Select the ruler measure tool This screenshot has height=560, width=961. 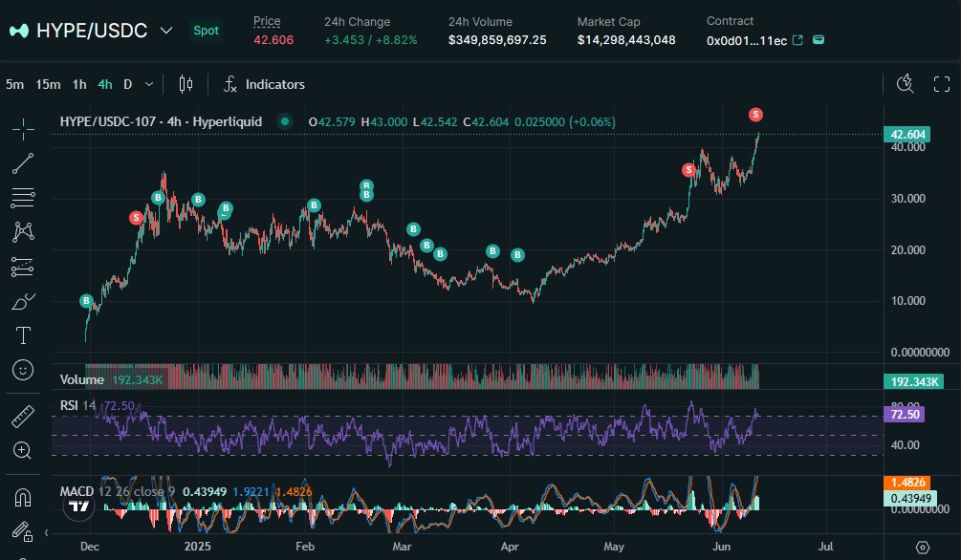pyautogui.click(x=23, y=417)
